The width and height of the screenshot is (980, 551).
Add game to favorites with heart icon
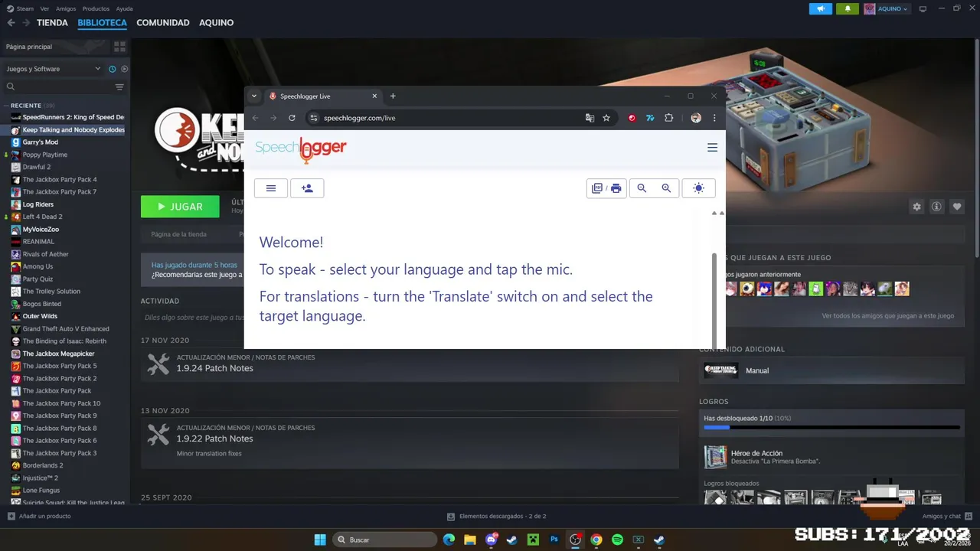pyautogui.click(x=957, y=207)
